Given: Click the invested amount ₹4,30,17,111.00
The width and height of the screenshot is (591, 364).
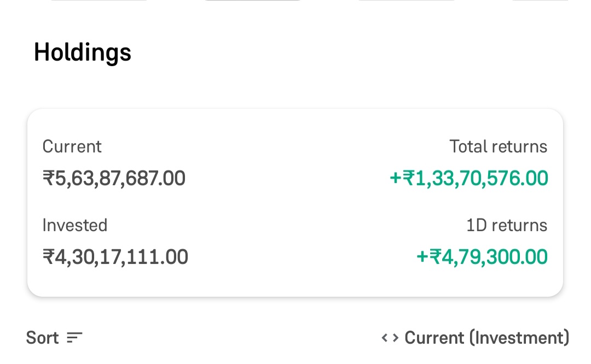Looking at the screenshot, I should [115, 257].
